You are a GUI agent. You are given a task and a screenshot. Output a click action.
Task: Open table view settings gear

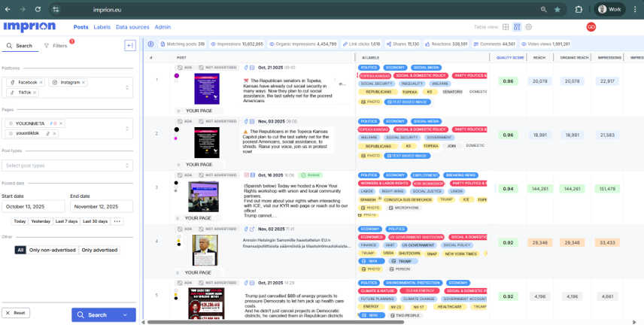tap(529, 27)
